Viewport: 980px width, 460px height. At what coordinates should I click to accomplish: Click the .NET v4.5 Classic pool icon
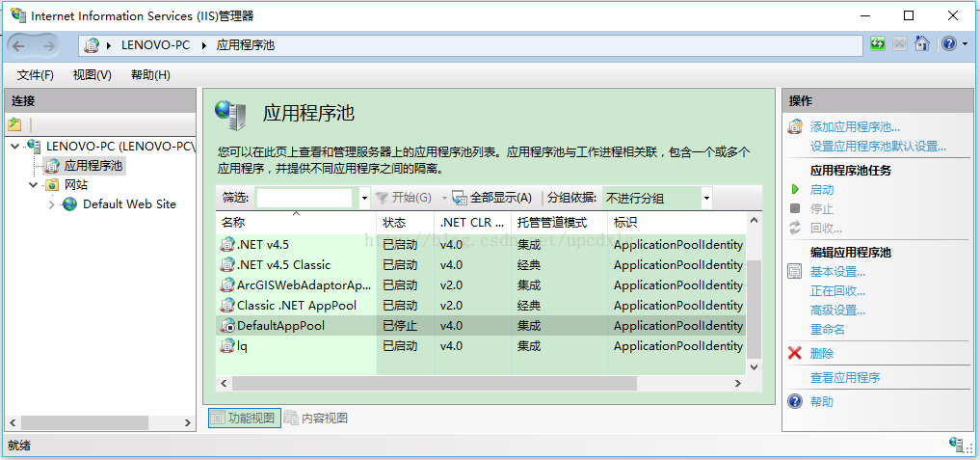point(226,265)
